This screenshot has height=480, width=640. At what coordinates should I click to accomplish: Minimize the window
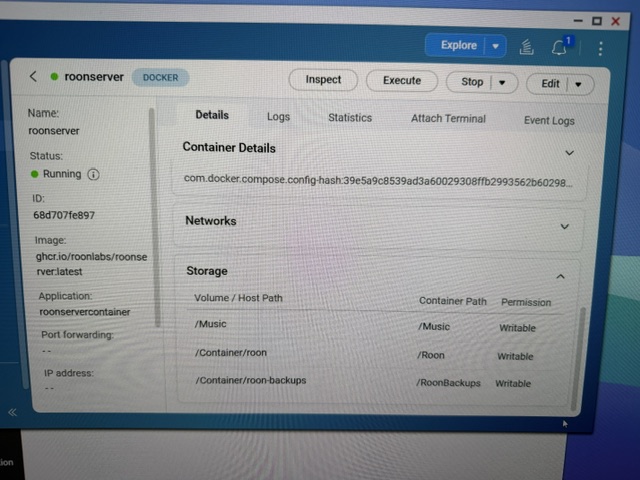578,20
